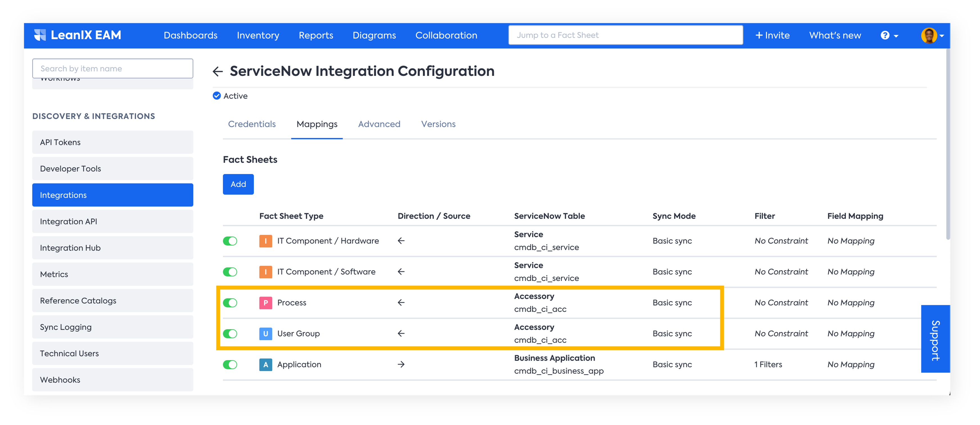Open Webhooks in the sidebar
This screenshot has height=425, width=980.
(x=113, y=380)
